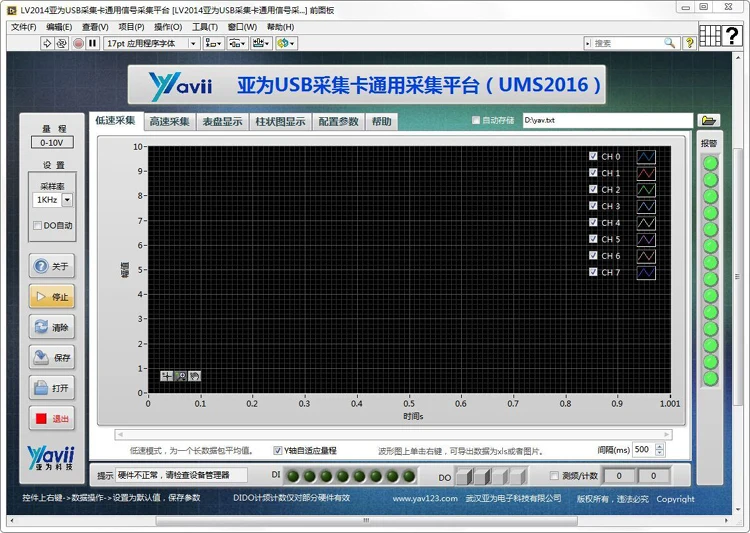The image size is (750, 533).
Task: Enable the 自动存储 auto-save checkbox
Action: (475, 120)
